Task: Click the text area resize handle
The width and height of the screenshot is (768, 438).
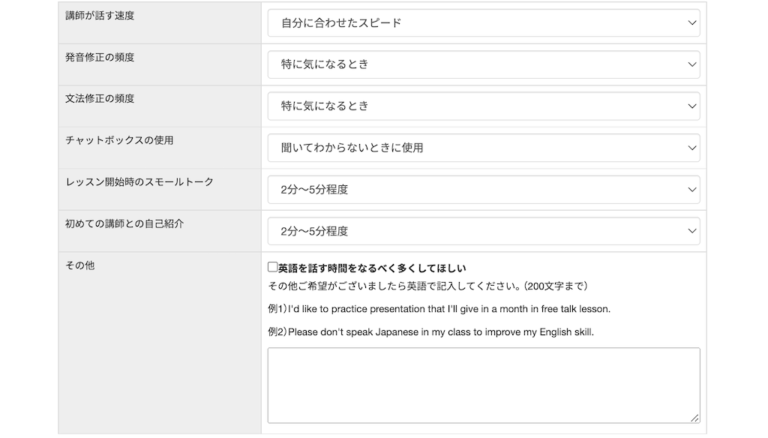Action: 695,418
